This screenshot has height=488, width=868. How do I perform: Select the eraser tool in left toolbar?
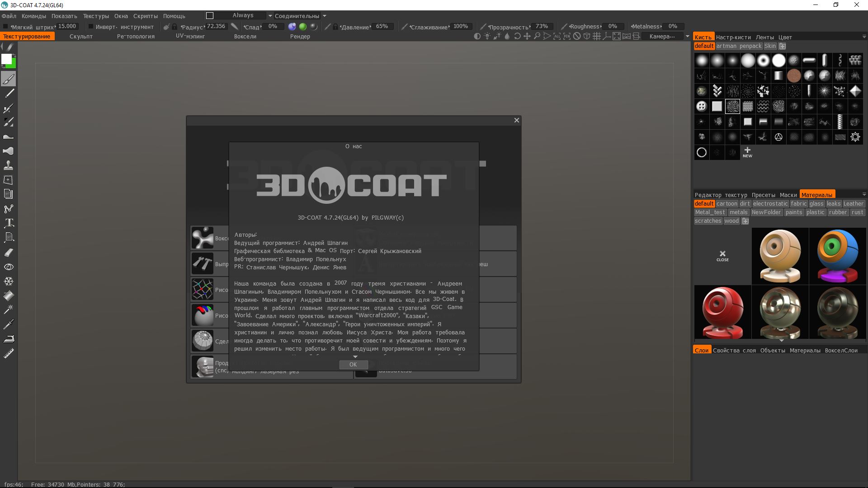click(9, 253)
